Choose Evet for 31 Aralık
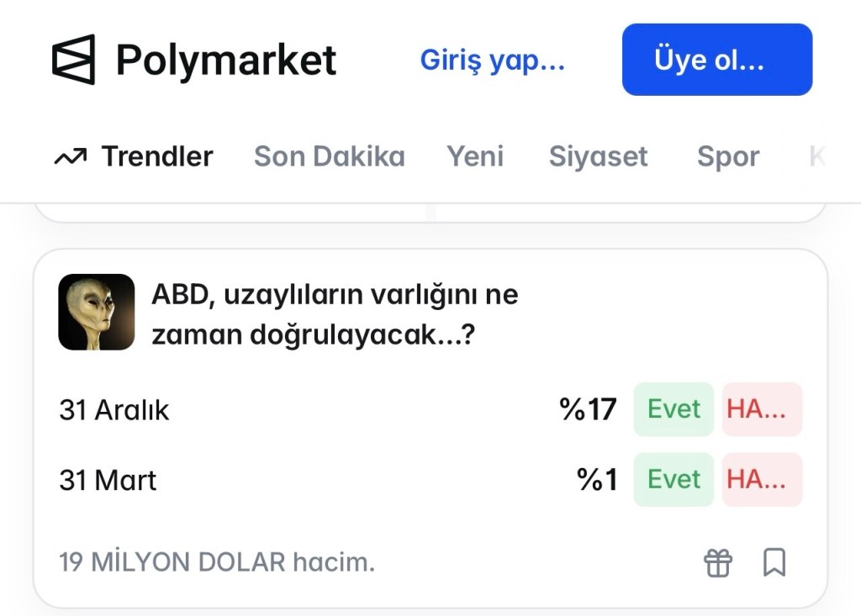This screenshot has width=861, height=616. pos(673,409)
